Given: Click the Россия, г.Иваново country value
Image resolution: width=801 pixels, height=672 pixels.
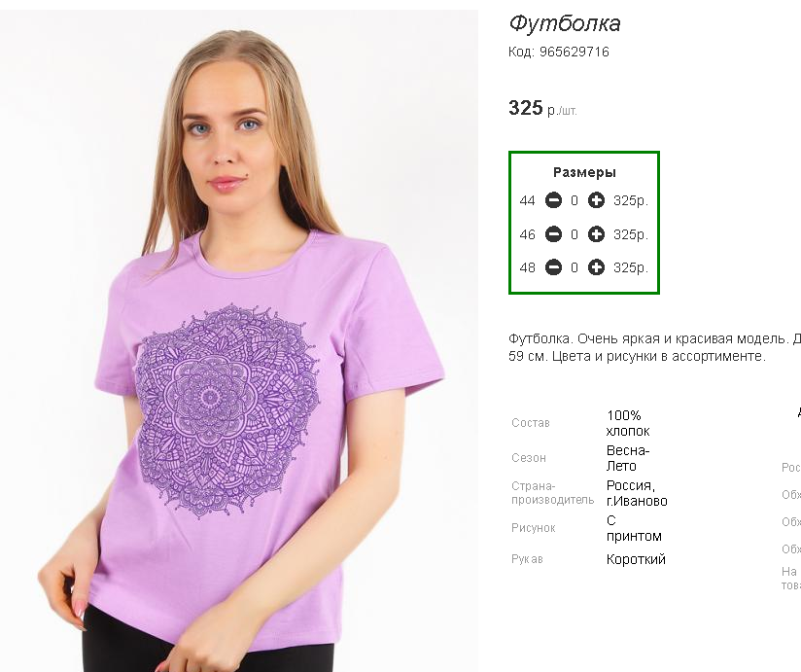Looking at the screenshot, I should 637,493.
